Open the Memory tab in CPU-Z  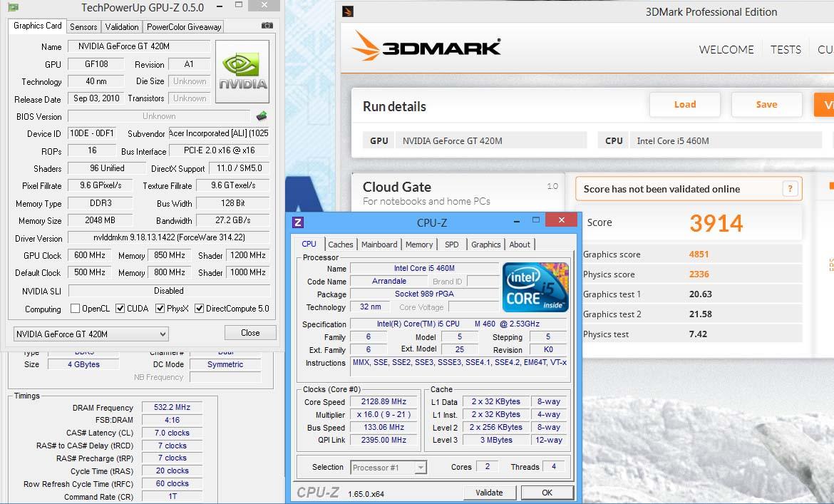pos(419,245)
